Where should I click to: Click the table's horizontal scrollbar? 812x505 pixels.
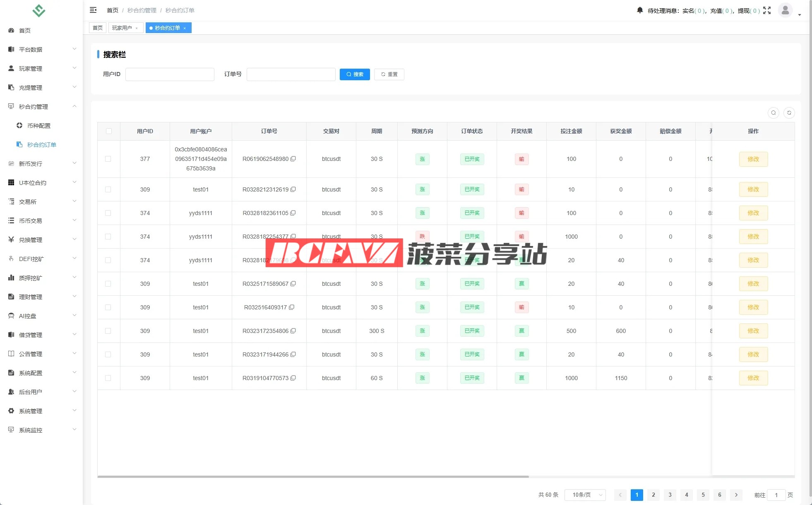click(313, 476)
